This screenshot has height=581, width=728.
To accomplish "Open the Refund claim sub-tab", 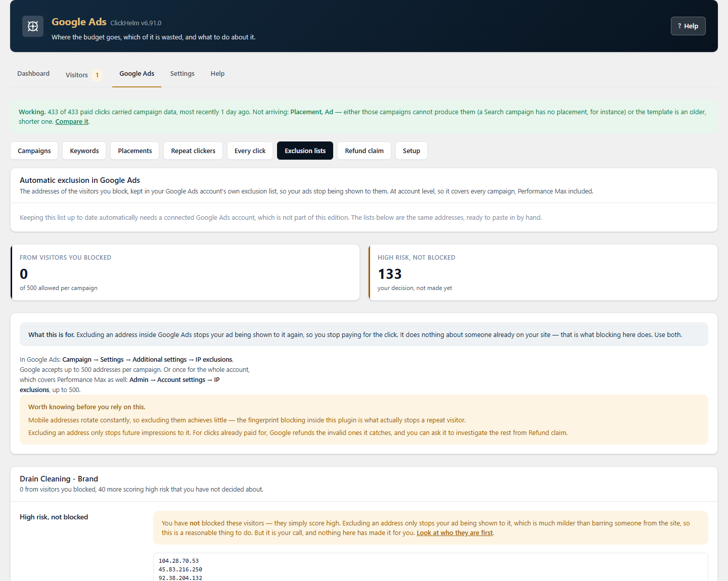I will (x=364, y=151).
